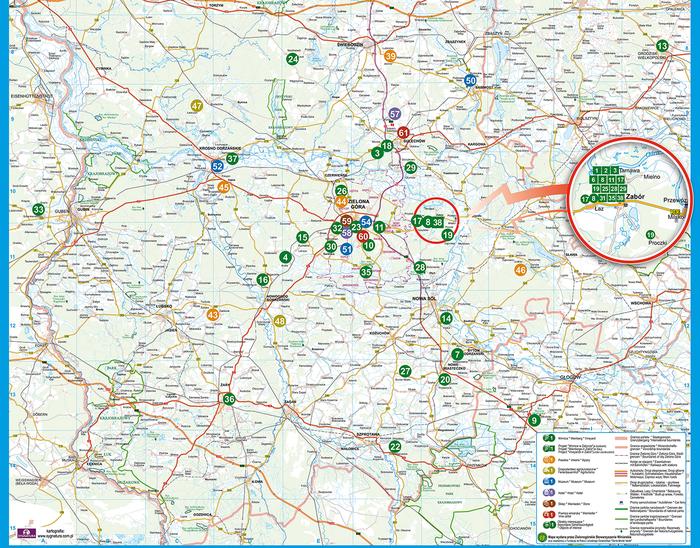The image size is (700, 548).
Task: Select brown shop marker 59
Action: (347, 220)
